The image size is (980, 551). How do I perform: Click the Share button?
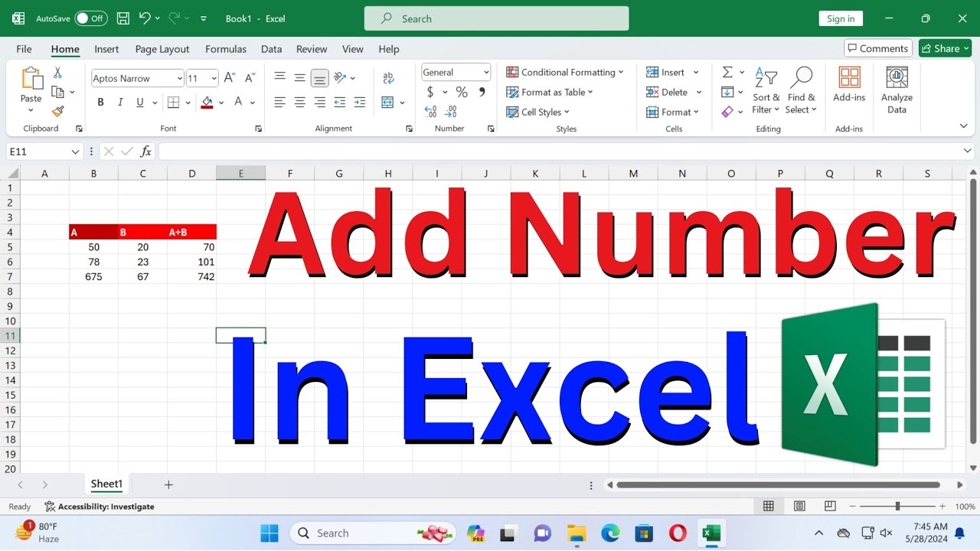[x=946, y=48]
